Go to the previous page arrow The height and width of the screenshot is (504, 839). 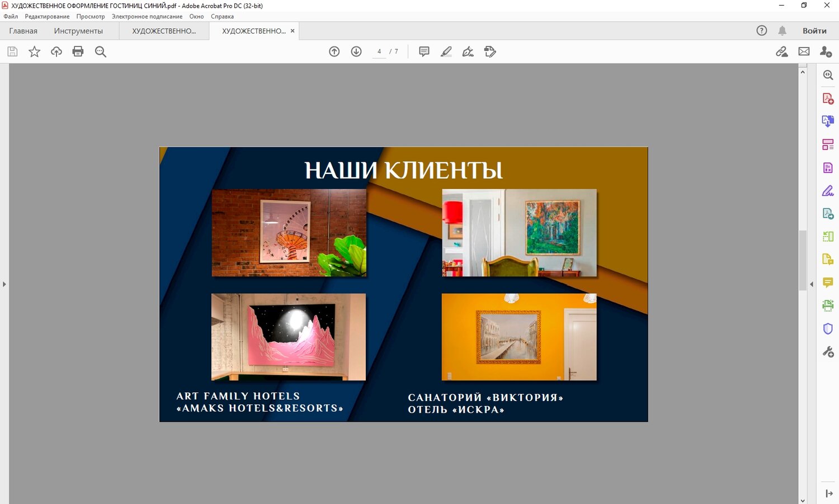click(334, 51)
